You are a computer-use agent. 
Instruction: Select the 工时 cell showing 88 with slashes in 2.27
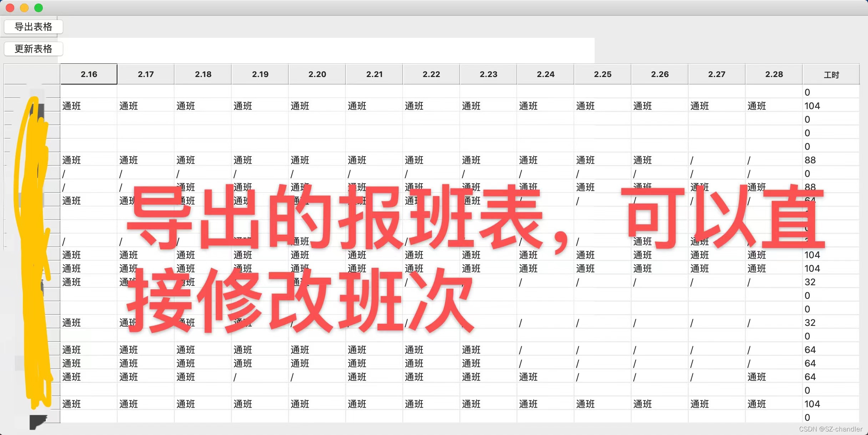click(x=831, y=160)
